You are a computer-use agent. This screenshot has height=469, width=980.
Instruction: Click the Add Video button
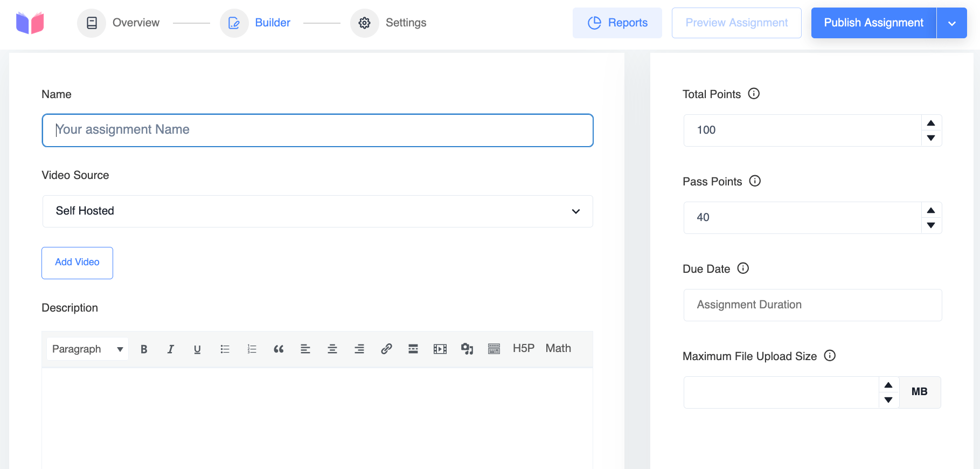(x=77, y=263)
